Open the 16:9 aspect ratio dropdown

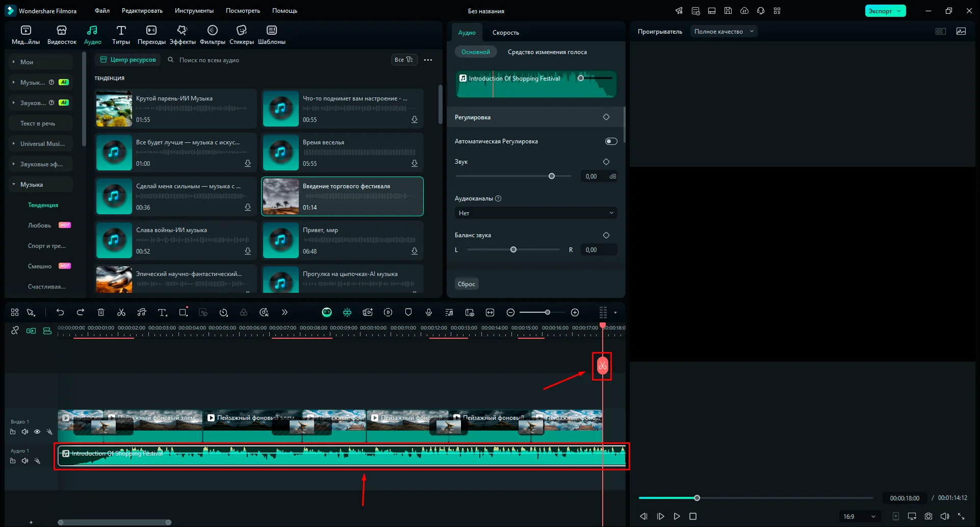coord(859,516)
